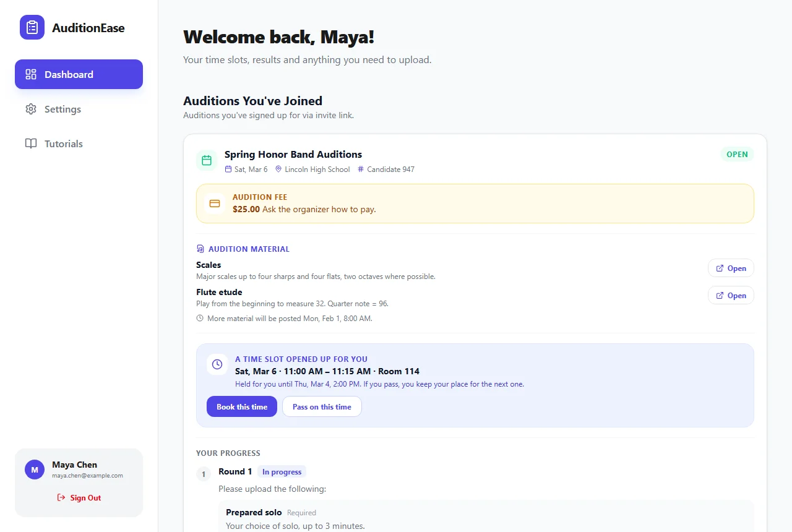
Task: Click the Sign Out arrow icon
Action: tap(61, 497)
